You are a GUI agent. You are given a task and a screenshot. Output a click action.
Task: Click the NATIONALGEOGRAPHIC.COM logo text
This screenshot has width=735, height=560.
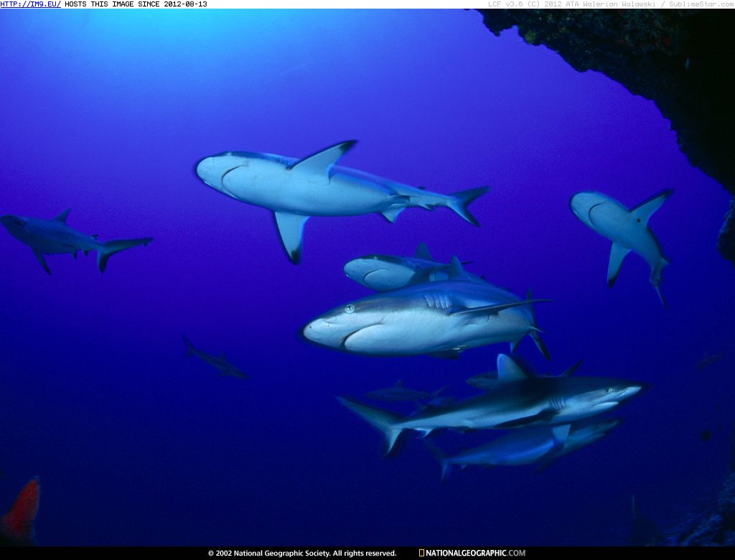click(x=475, y=553)
